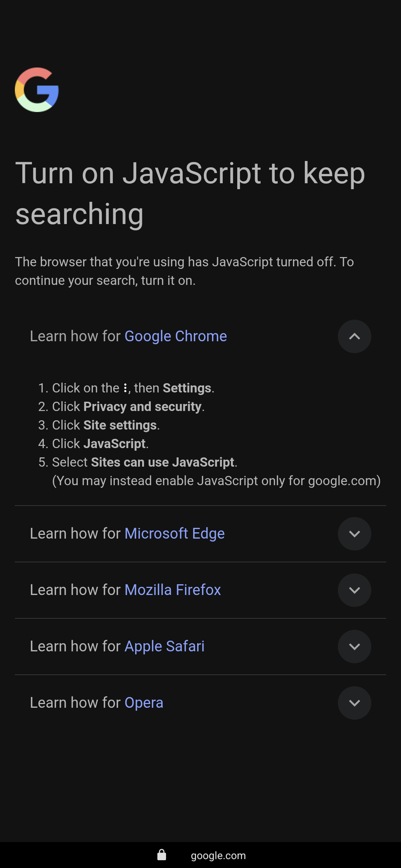Click the 'Sites can use JavaScript' text
Screen dimensions: 401x868
163,462
